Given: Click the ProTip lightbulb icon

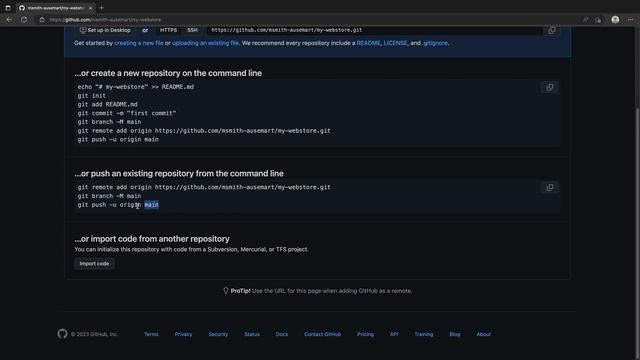Looking at the screenshot, I should click(x=226, y=291).
